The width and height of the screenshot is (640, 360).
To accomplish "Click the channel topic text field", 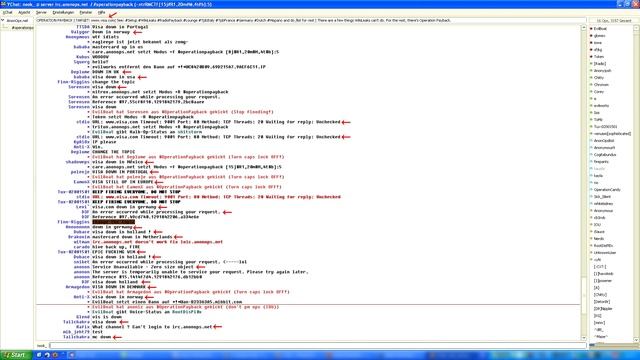I will pyautogui.click(x=311, y=20).
